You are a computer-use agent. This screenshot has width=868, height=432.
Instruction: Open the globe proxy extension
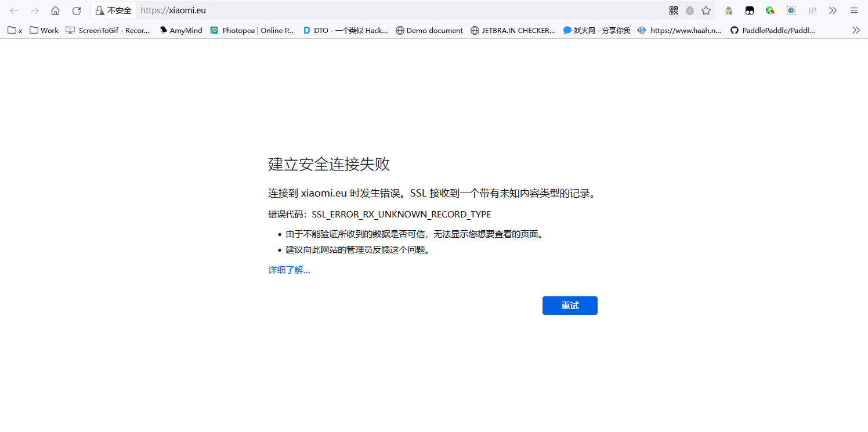pyautogui.click(x=770, y=10)
